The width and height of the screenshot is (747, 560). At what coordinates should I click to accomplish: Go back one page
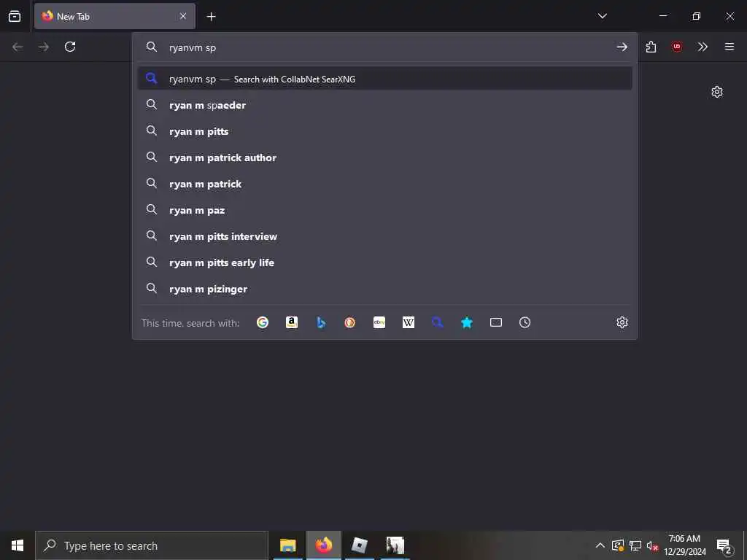18,47
